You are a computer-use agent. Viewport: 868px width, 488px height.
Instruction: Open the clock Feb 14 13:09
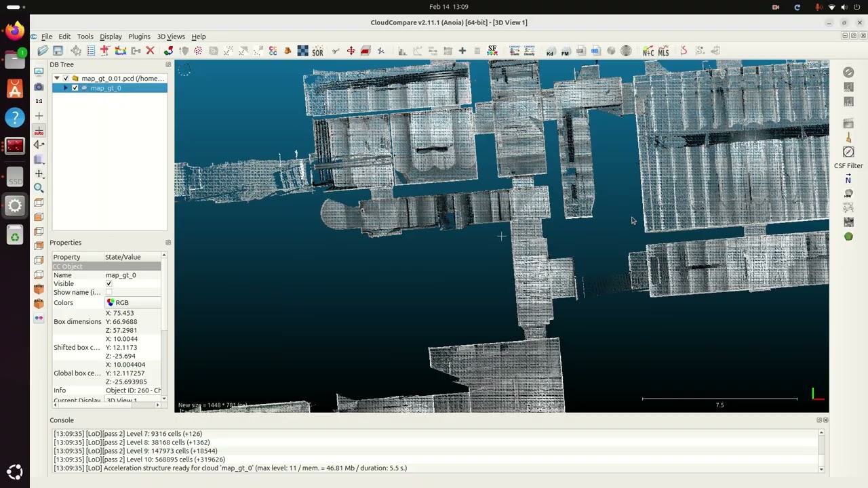449,7
